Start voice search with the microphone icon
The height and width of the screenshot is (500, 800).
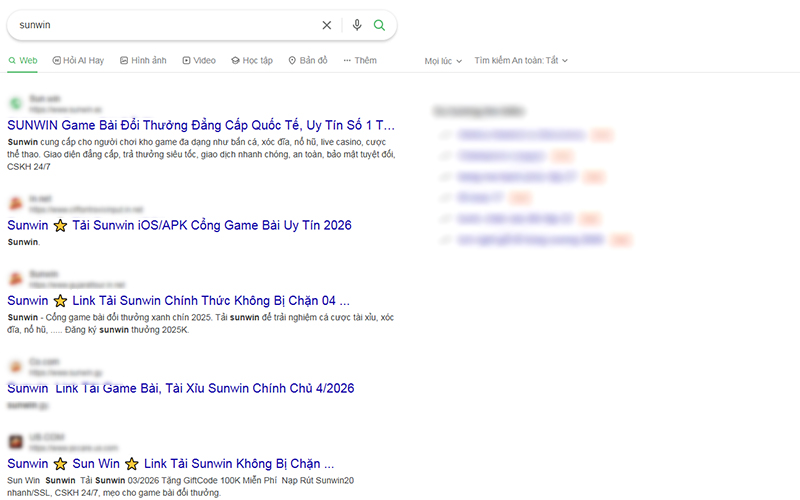(x=357, y=25)
